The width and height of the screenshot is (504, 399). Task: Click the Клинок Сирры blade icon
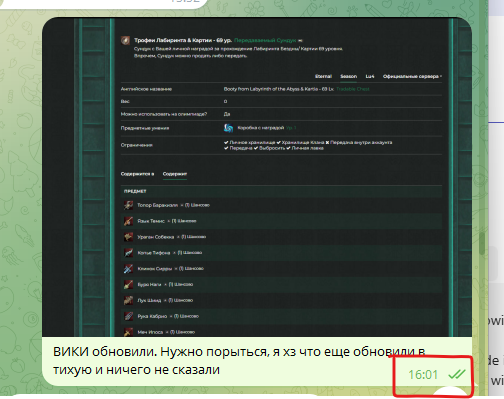tap(128, 269)
